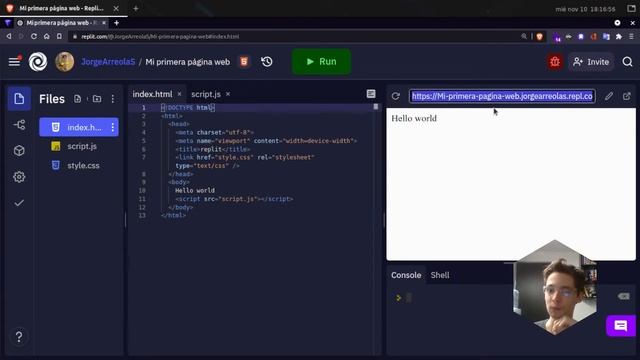Close the script.js editor tab
Screen dimensions: 640x360
click(x=228, y=94)
